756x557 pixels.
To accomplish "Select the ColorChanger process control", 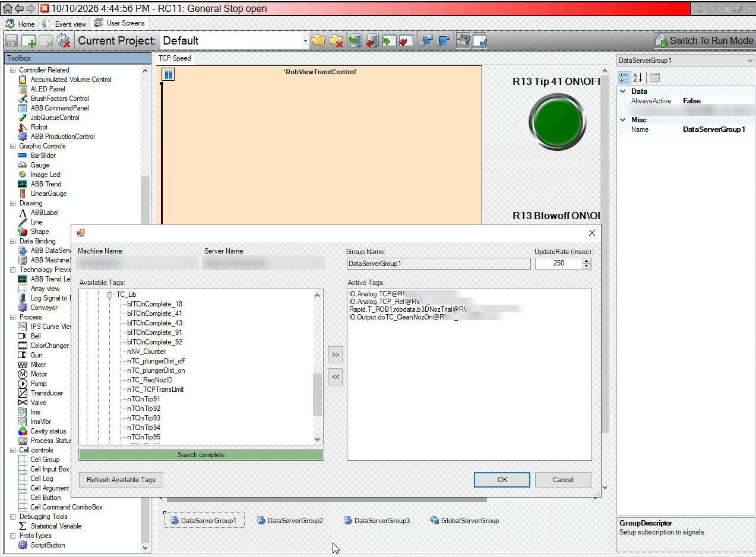I will point(49,346).
